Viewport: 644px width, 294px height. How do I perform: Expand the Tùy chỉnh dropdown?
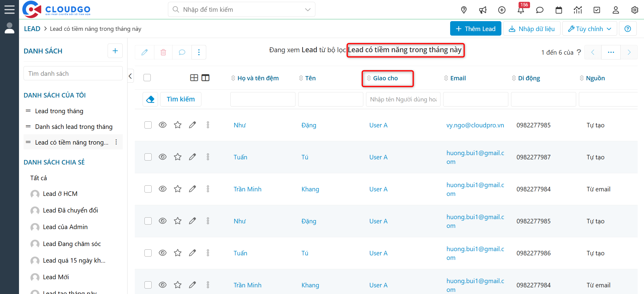pyautogui.click(x=589, y=29)
